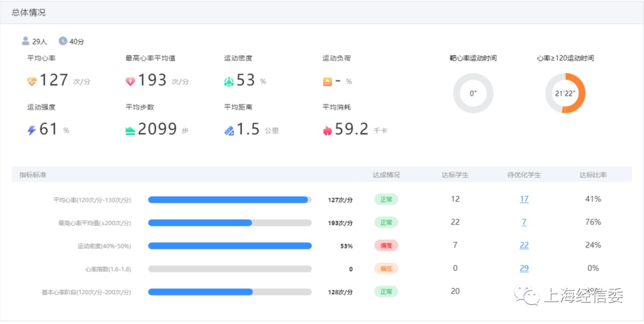Open the 7 待优化学生 link
Viewport: 644px width, 324px height.
pyautogui.click(x=524, y=222)
